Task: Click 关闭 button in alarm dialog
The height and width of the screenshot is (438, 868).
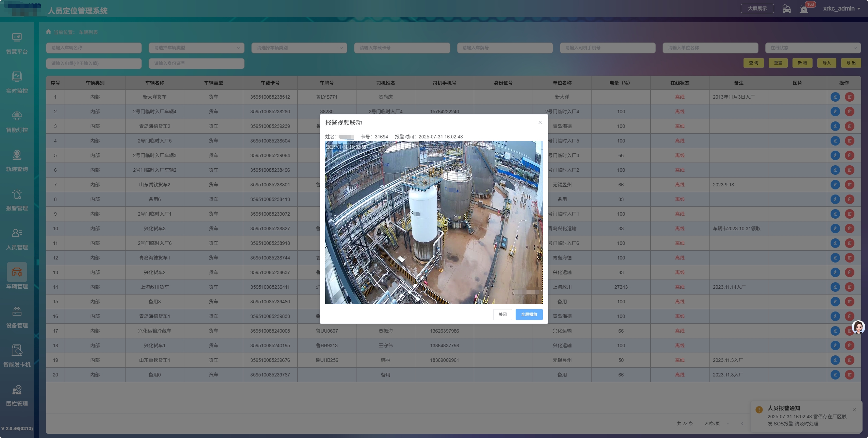Action: pyautogui.click(x=502, y=315)
